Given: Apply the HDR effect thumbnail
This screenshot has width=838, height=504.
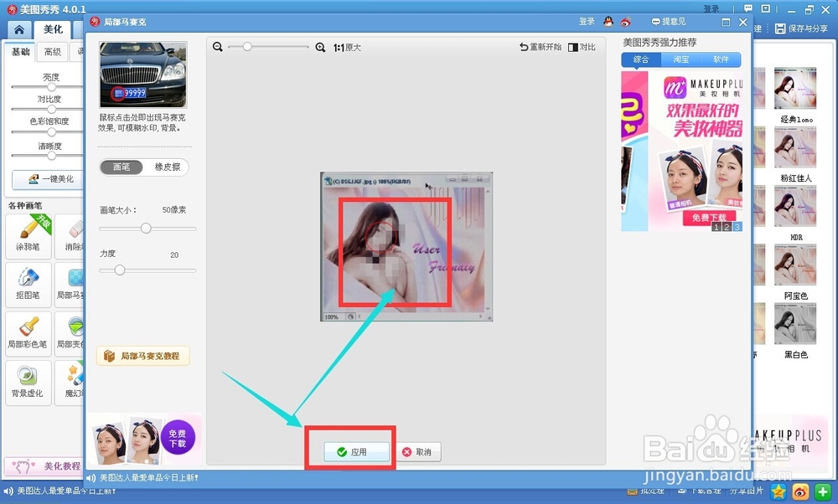Looking at the screenshot, I should pyautogui.click(x=795, y=206).
